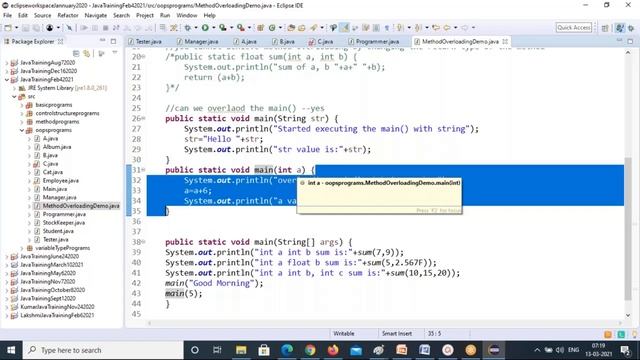Click the Open Type icon in toolbar
This screenshot has height=360, width=640.
(291, 28)
